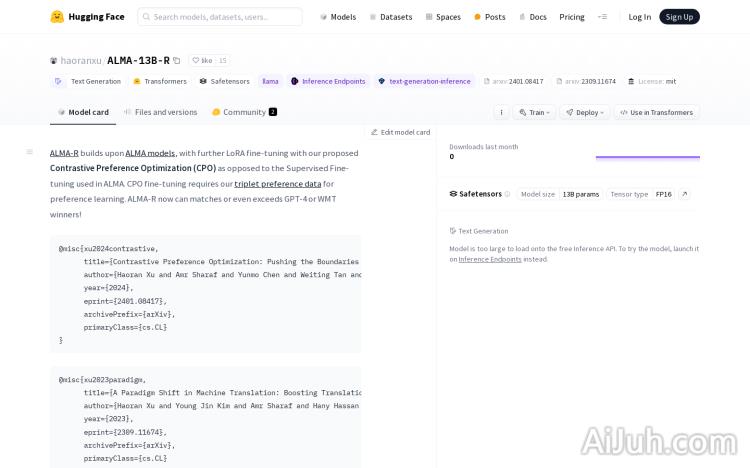Click the Sign Up button

pyautogui.click(x=679, y=17)
